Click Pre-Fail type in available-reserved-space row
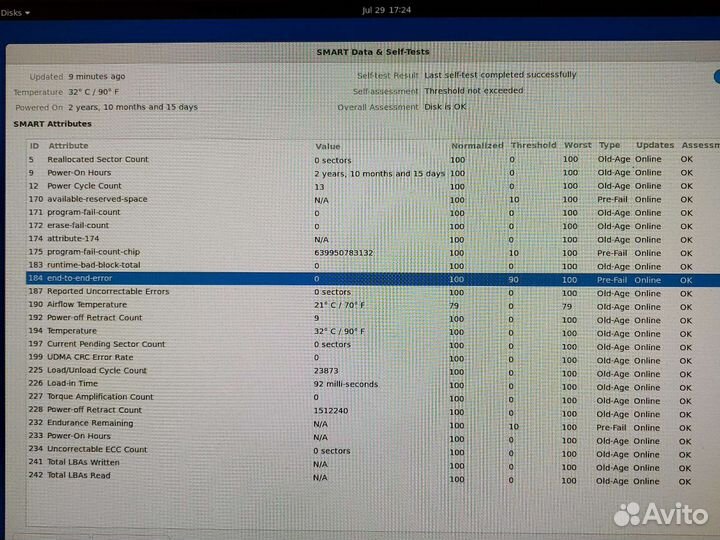Screen dimensions: 720x540 [612, 199]
